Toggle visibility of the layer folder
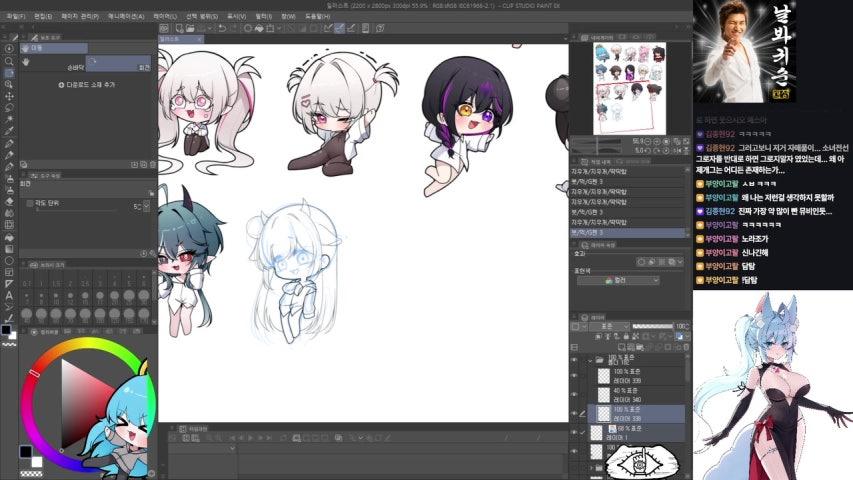The width and height of the screenshot is (853, 480). (574, 359)
